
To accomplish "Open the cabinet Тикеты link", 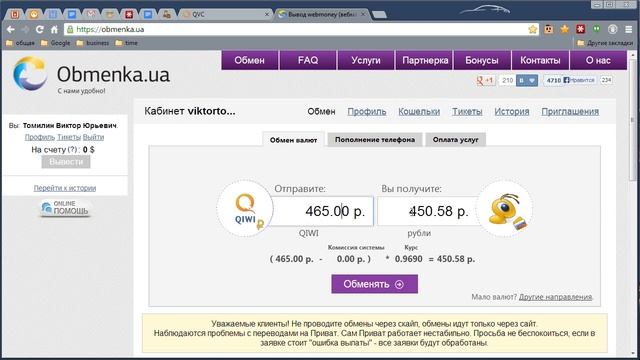I will tap(467, 111).
